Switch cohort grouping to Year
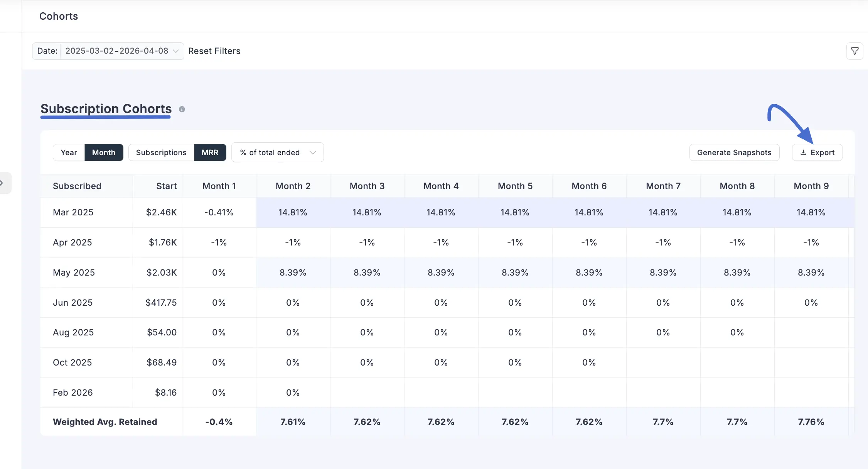Screen dimensions: 868x469 point(69,152)
